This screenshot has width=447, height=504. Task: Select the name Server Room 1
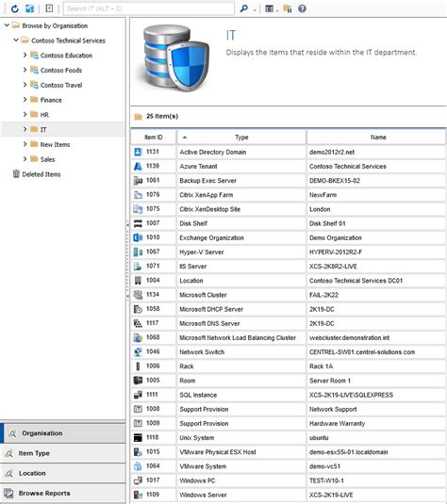[x=330, y=381]
